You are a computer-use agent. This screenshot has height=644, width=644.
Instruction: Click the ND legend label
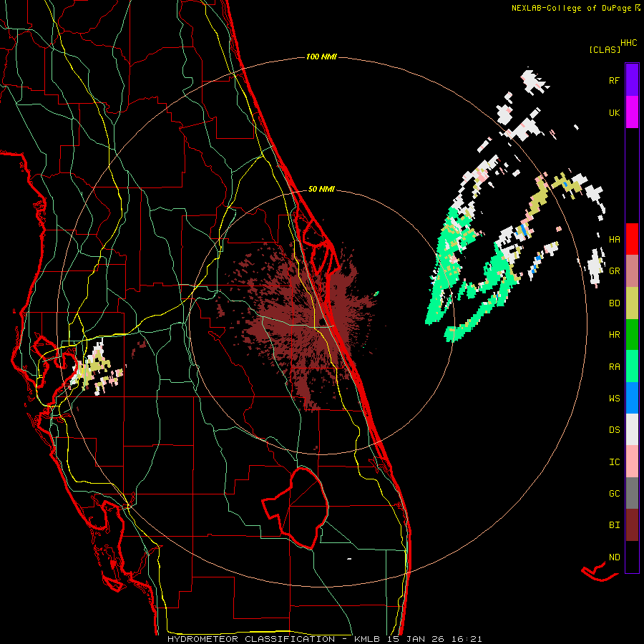tap(614, 557)
